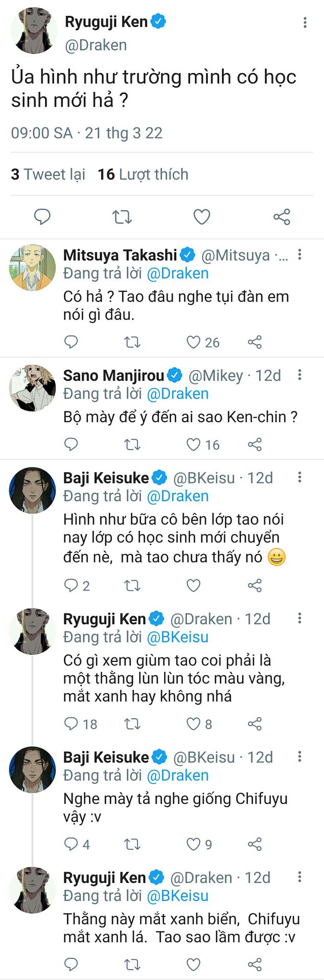This screenshot has width=324, height=980.
Task: Open overflow menu on Mitsuya Takashi's reply
Action: point(299,255)
